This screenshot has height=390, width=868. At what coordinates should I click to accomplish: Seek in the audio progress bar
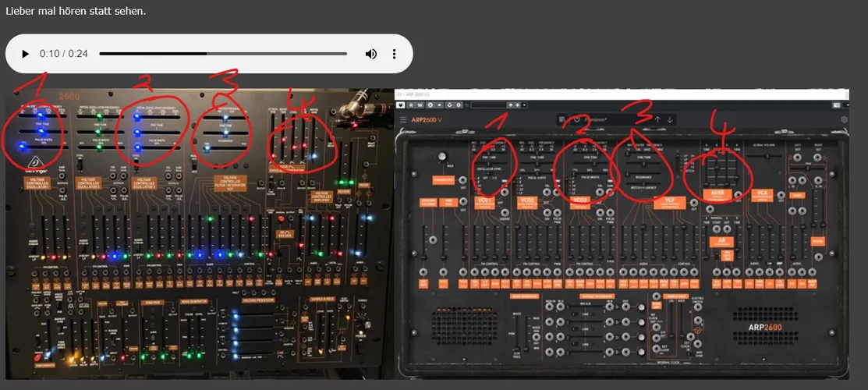[223, 54]
